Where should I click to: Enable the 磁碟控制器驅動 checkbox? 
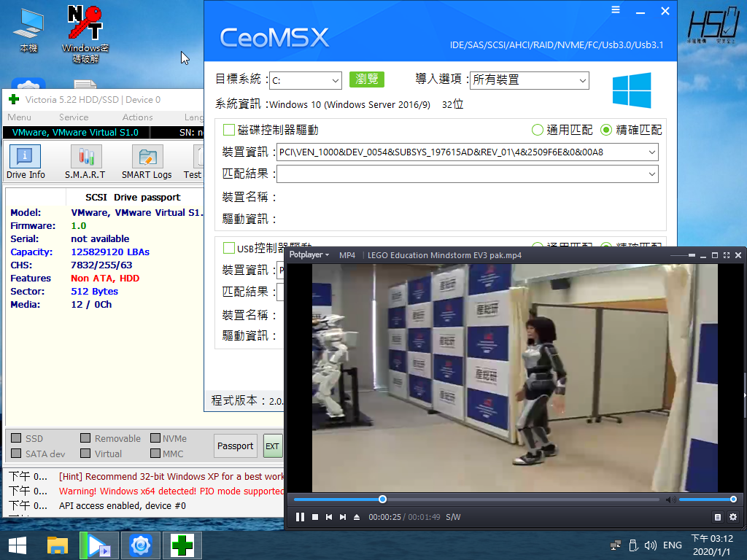228,130
